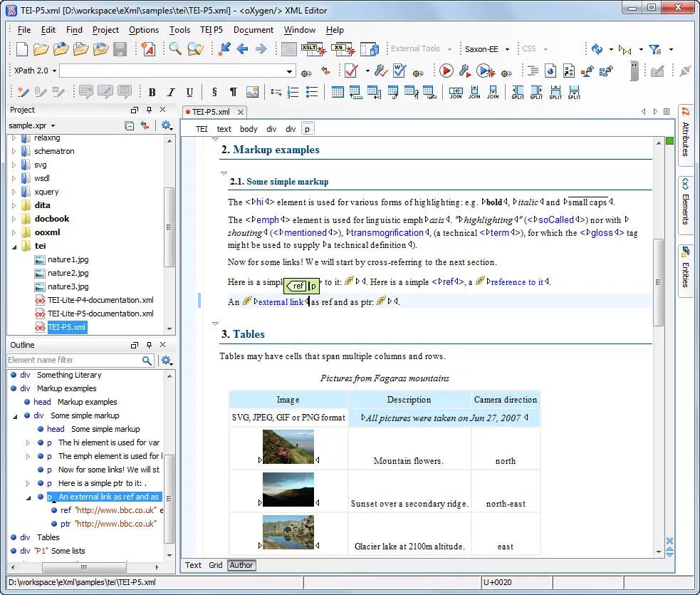Click the New document icon
This screenshot has height=595, width=700.
22,49
